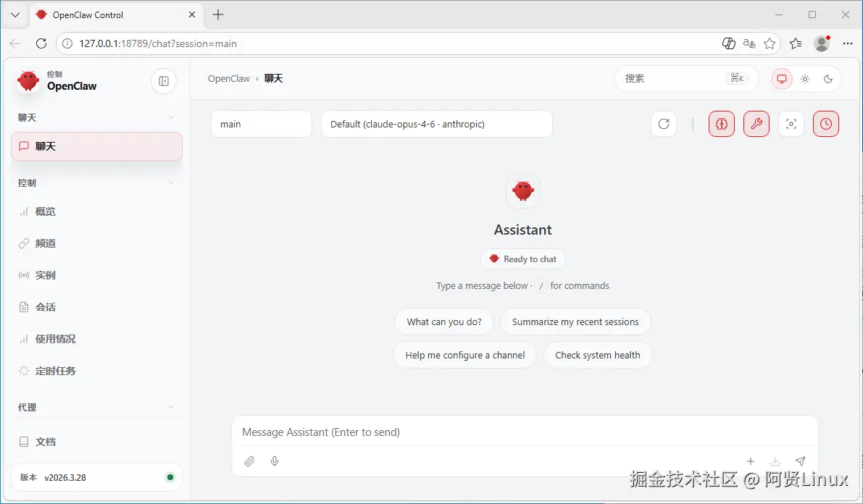Click the download icon in message box

tap(775, 461)
